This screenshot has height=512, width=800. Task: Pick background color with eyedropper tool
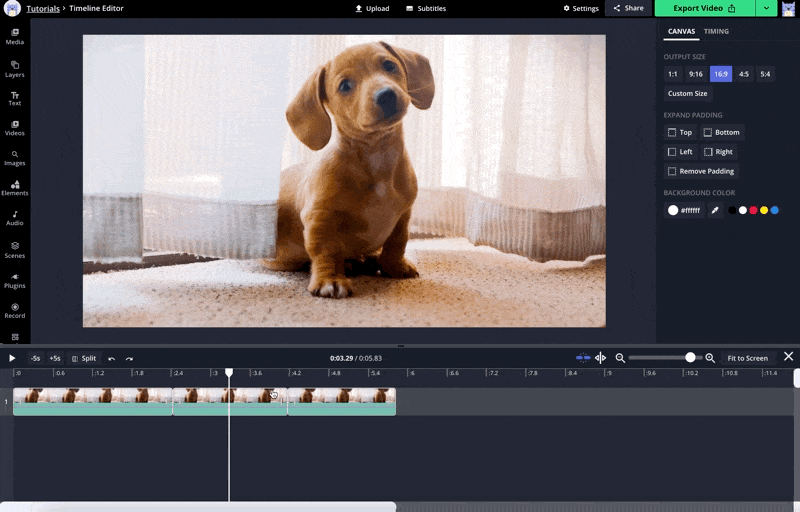(x=715, y=210)
